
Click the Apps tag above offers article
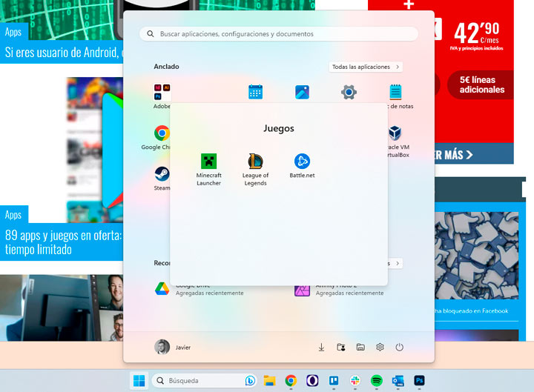point(13,215)
